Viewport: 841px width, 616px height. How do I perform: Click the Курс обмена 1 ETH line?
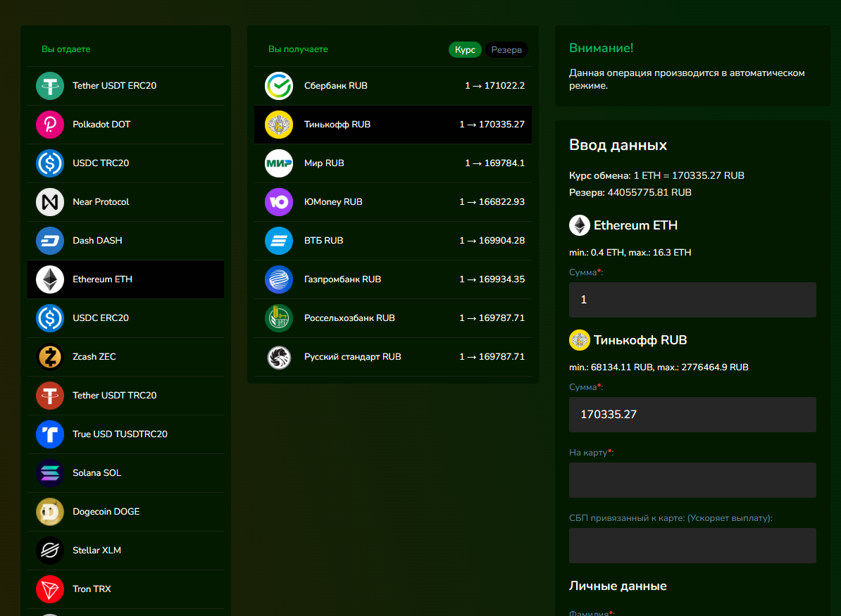click(656, 176)
